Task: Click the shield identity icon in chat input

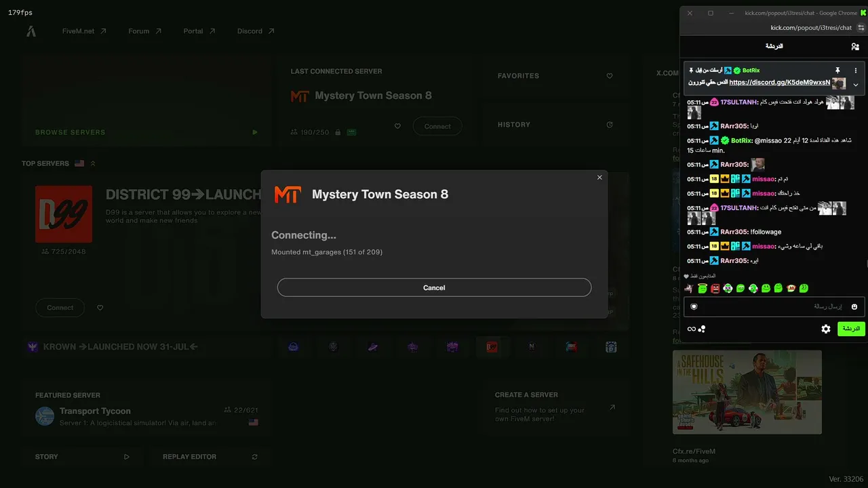Action: (694, 307)
